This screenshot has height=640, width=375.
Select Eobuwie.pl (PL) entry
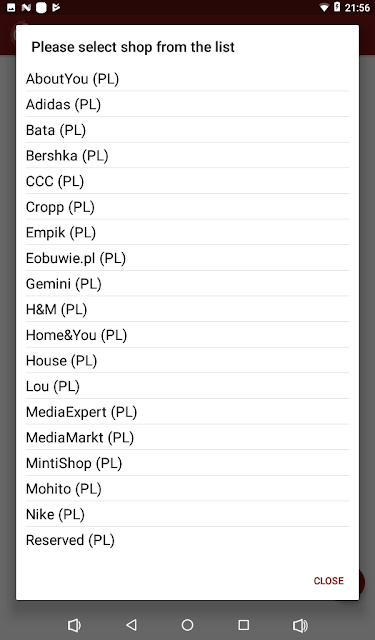187,258
